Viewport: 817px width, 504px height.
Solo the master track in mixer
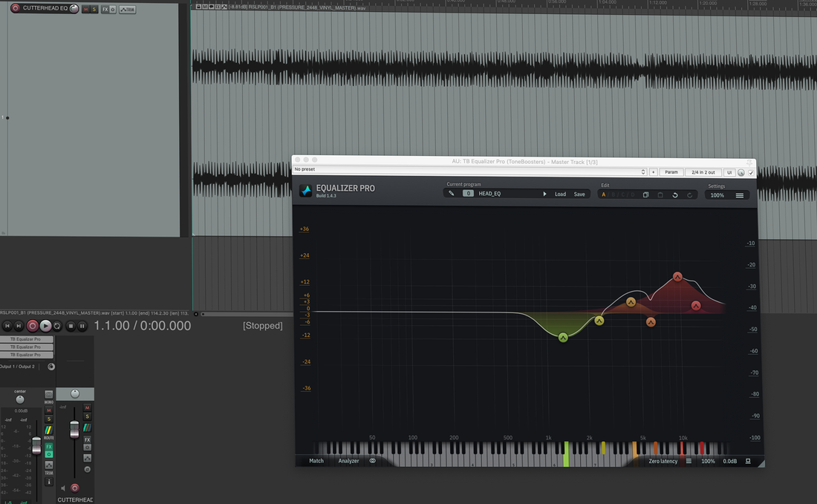(x=49, y=419)
